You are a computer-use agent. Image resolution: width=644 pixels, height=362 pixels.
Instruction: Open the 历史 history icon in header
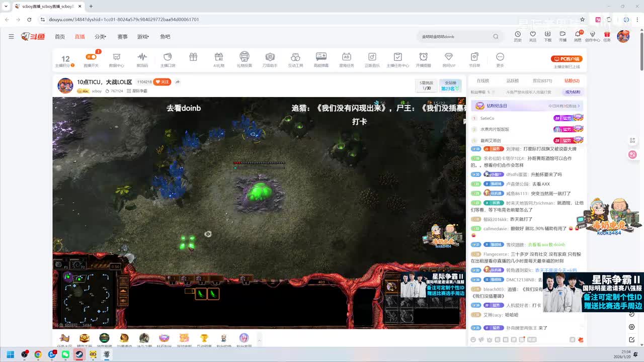tap(518, 36)
